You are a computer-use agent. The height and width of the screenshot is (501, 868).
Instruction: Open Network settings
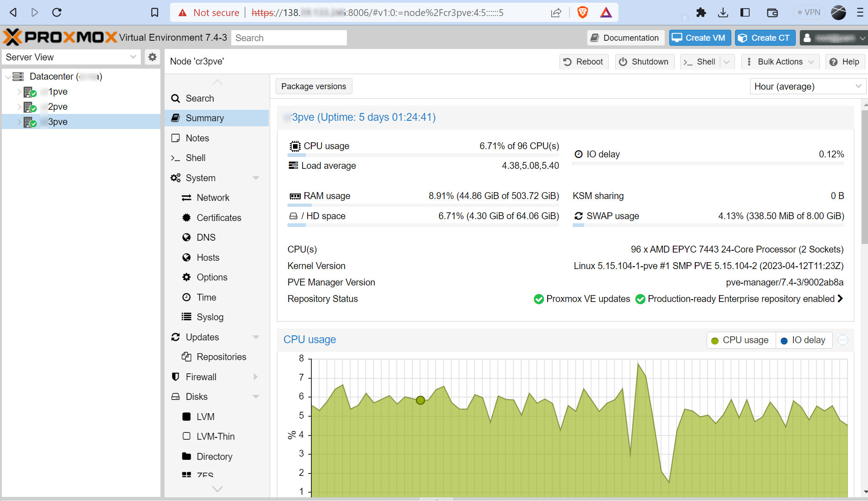(x=217, y=198)
